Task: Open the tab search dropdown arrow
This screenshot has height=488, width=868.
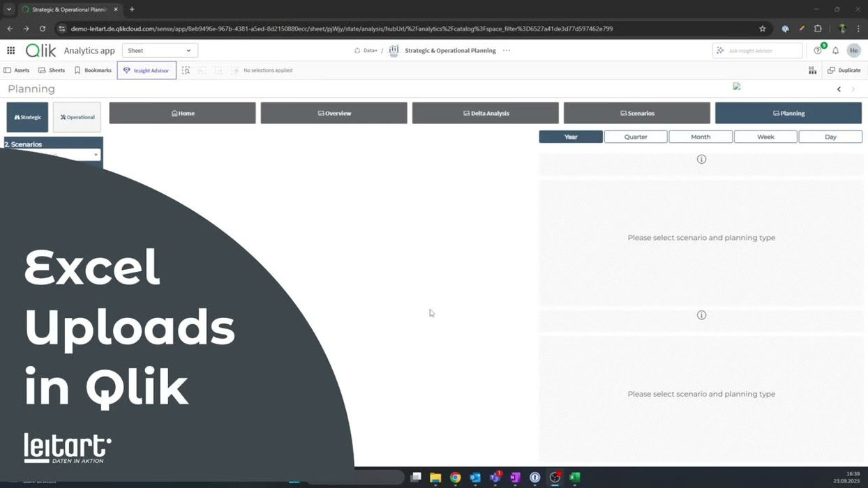Action: point(8,9)
